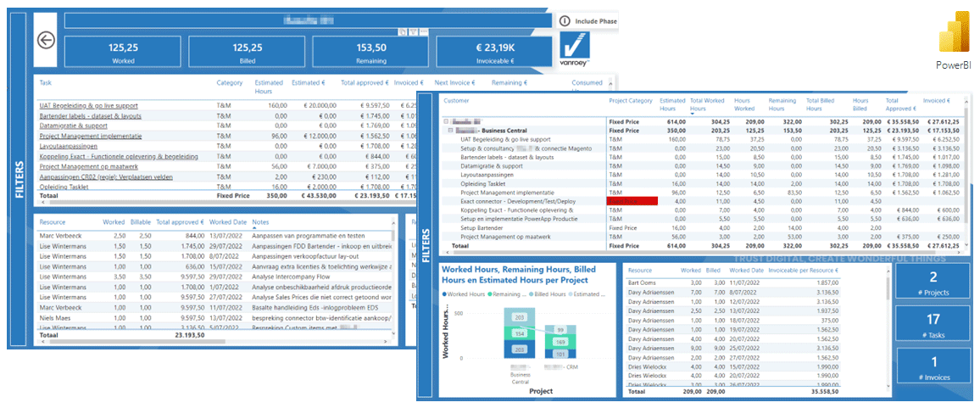The image size is (980, 408).
Task: Sort by Notes column header
Action: point(260,222)
